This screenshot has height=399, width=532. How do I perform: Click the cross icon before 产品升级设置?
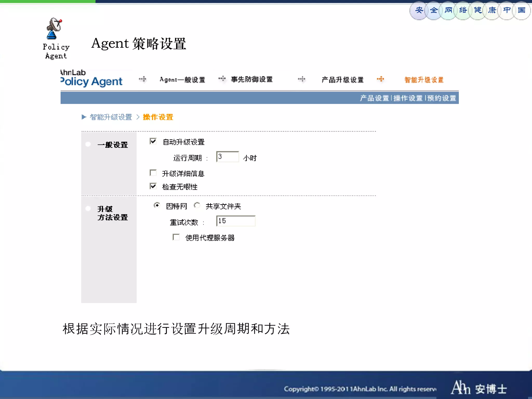[x=302, y=79]
